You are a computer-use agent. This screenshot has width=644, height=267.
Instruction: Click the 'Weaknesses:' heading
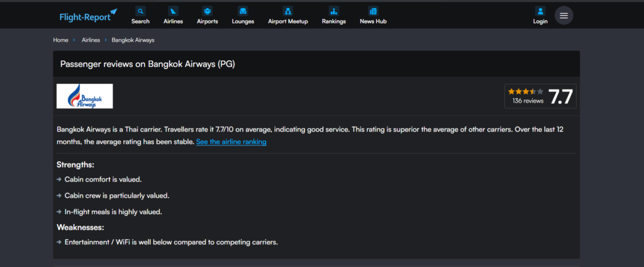[80, 227]
